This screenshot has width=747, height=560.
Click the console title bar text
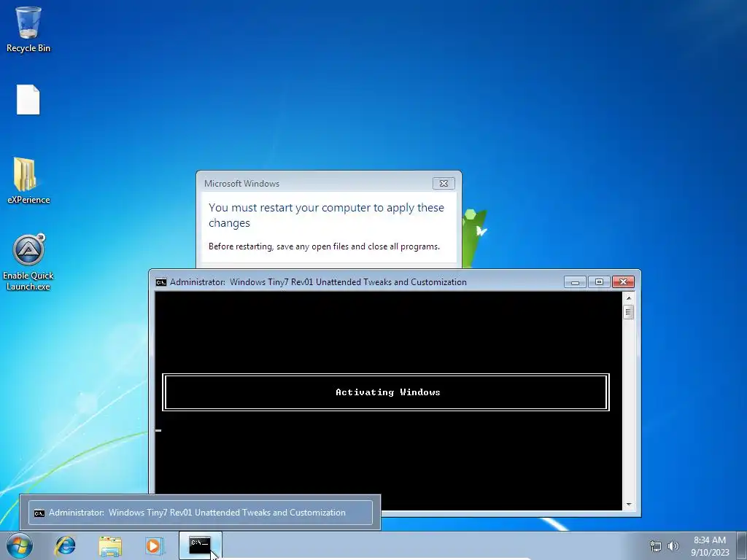tap(318, 282)
